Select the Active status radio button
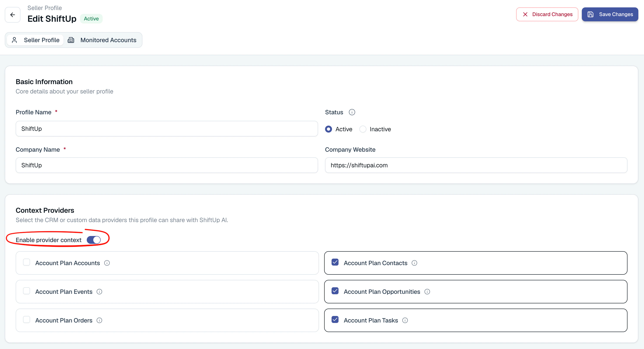This screenshot has height=349, width=644. tap(329, 129)
